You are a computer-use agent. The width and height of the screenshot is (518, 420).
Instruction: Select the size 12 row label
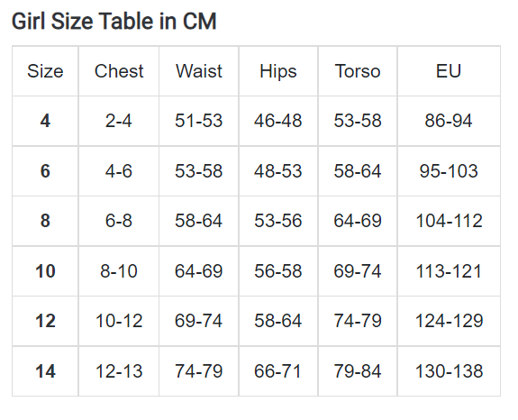pyautogui.click(x=45, y=321)
